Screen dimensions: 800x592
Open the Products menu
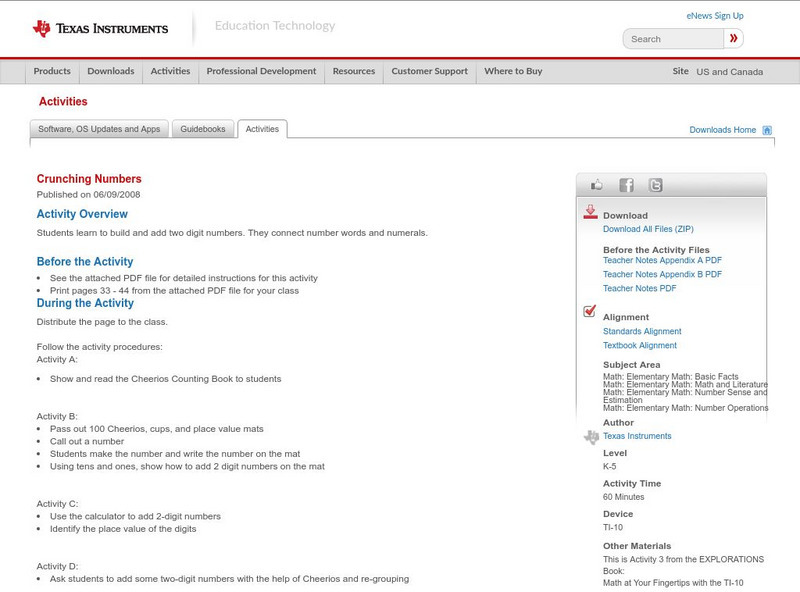point(52,71)
